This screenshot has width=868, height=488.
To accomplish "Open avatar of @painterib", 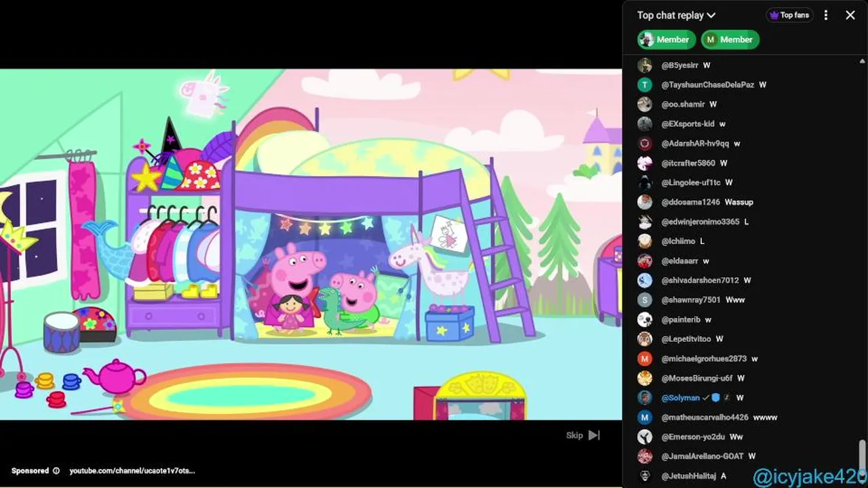I will click(645, 319).
